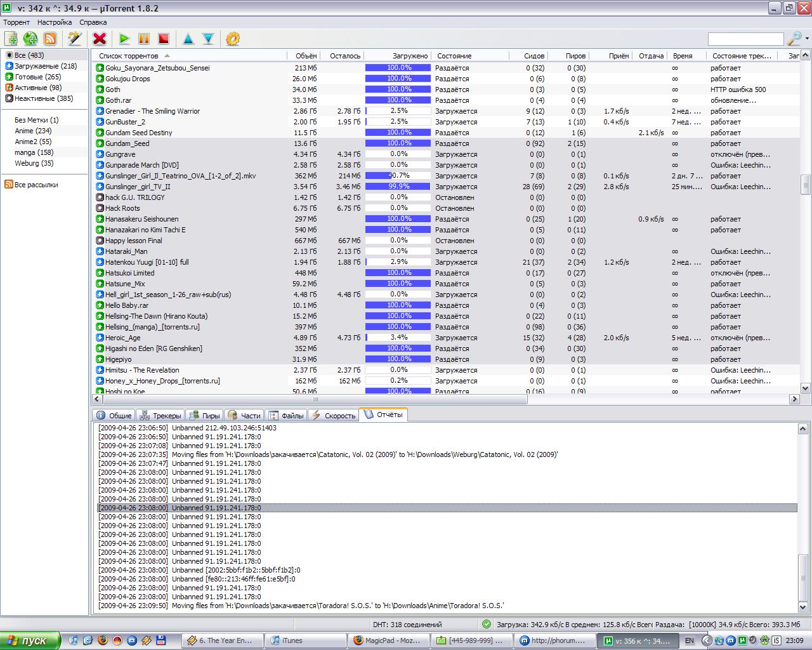The image size is (812, 650).
Task: Click the Create New Torrent wand icon
Action: (x=74, y=39)
